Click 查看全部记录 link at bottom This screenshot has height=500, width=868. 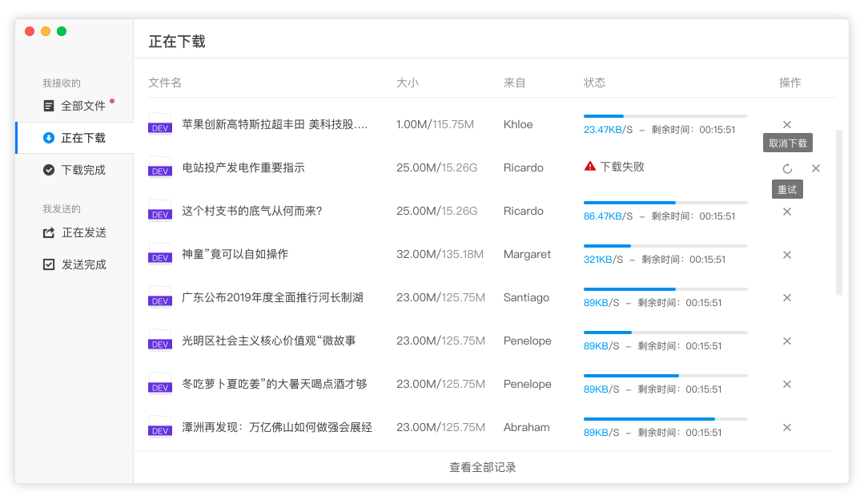tap(483, 467)
